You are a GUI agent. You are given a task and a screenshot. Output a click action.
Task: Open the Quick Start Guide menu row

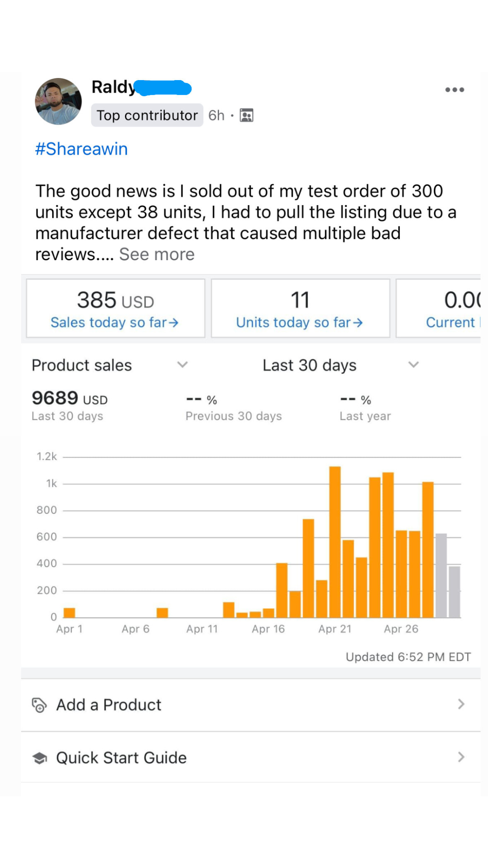250,758
